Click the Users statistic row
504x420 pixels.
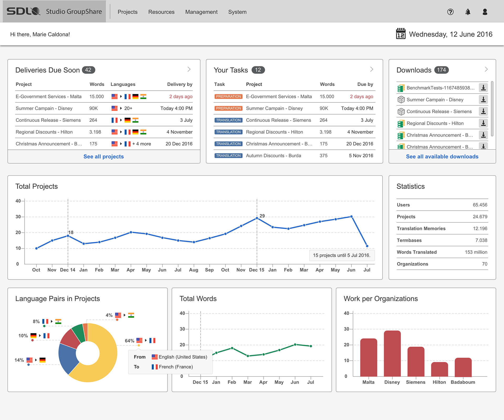(442, 205)
